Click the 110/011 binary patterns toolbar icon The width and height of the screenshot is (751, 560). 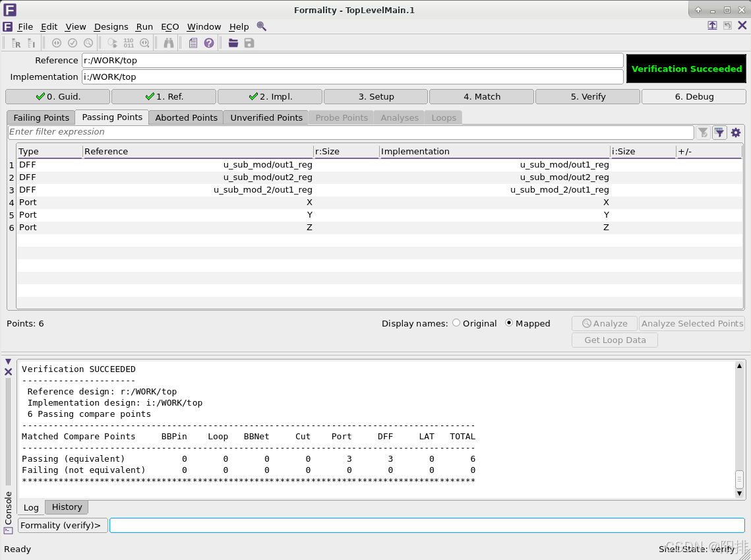tap(129, 43)
